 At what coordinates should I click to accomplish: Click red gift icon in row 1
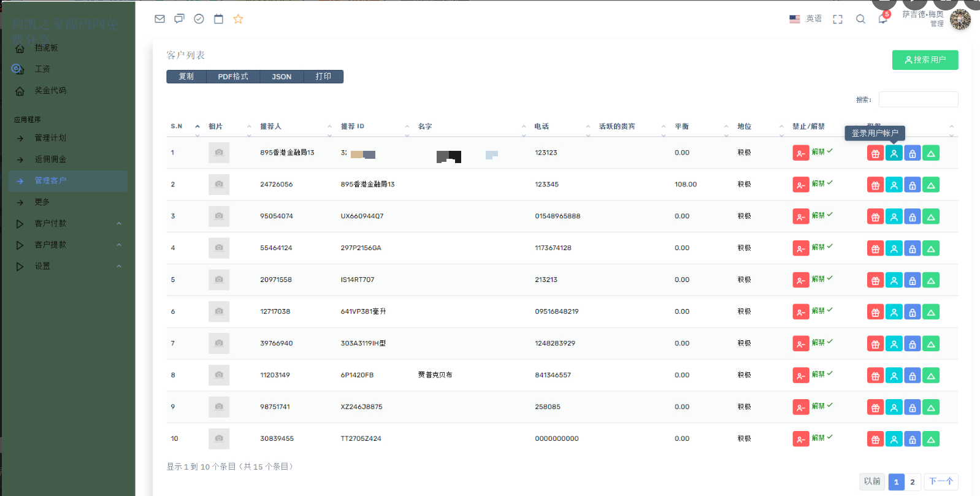875,153
